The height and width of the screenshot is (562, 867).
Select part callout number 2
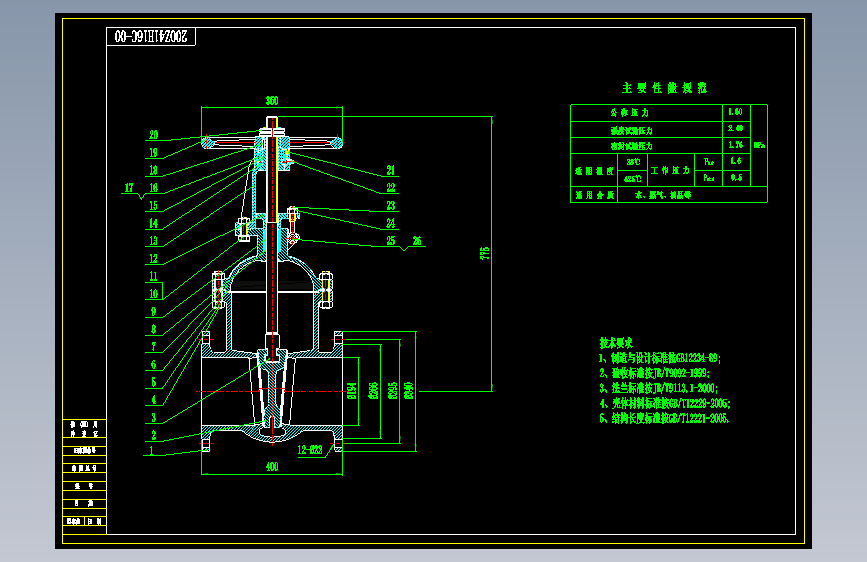154,435
